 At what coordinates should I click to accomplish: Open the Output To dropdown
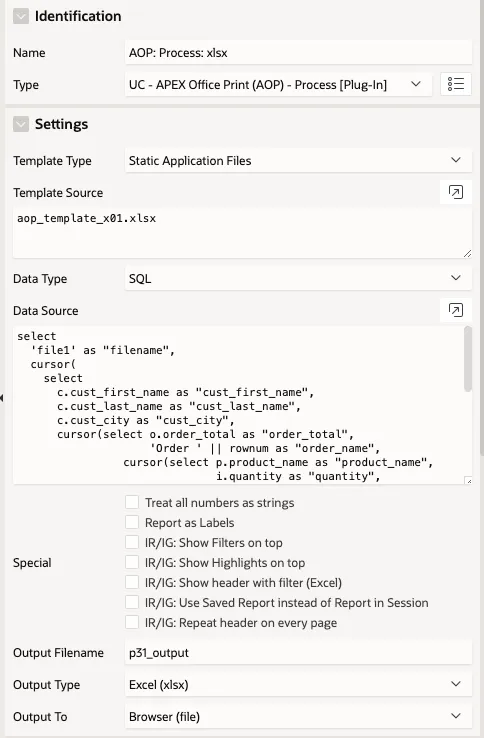click(x=298, y=716)
